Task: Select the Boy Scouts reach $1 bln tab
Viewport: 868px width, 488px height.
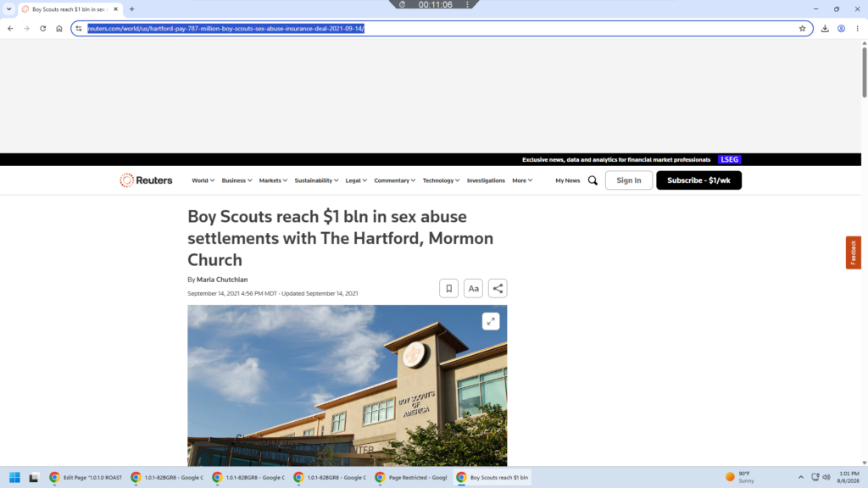Action: (69, 8)
